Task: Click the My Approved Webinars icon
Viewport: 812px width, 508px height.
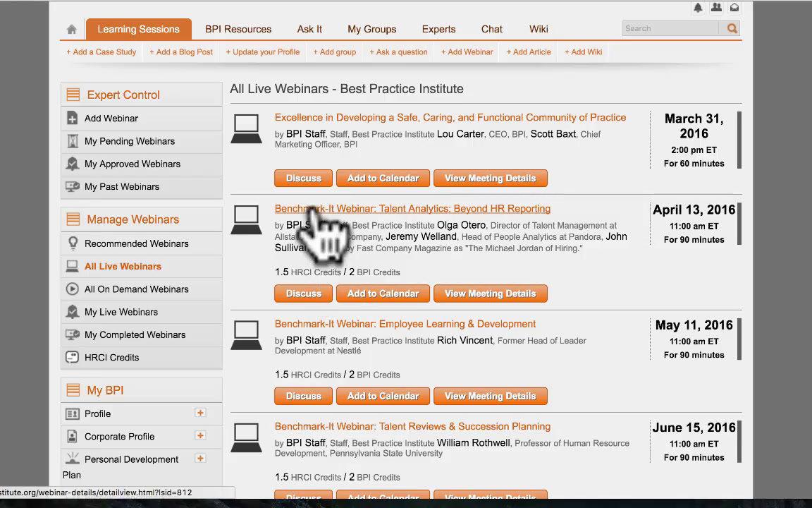Action: [73, 164]
